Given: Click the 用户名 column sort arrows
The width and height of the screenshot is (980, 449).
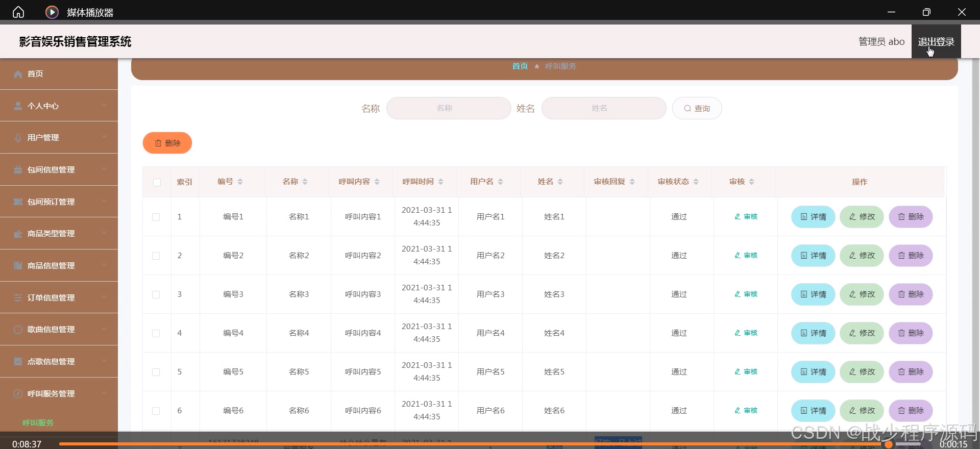Looking at the screenshot, I should pos(501,182).
